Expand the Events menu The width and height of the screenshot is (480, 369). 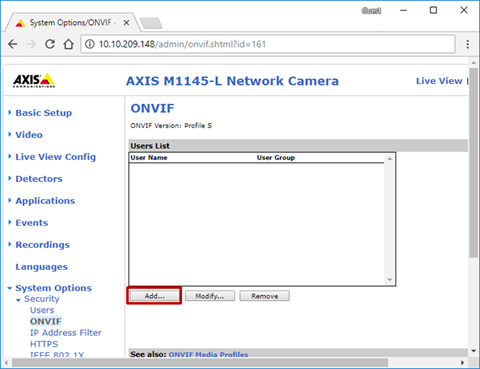pos(32,223)
